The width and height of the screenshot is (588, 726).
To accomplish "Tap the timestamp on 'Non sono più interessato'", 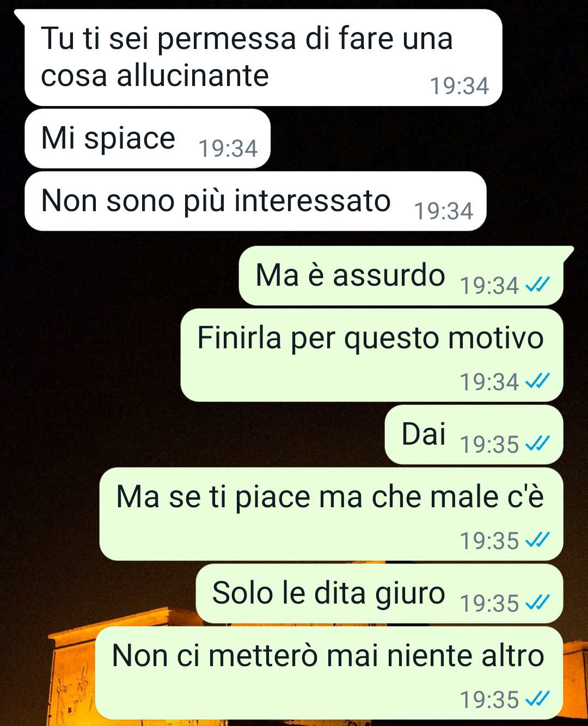I will point(444,211).
